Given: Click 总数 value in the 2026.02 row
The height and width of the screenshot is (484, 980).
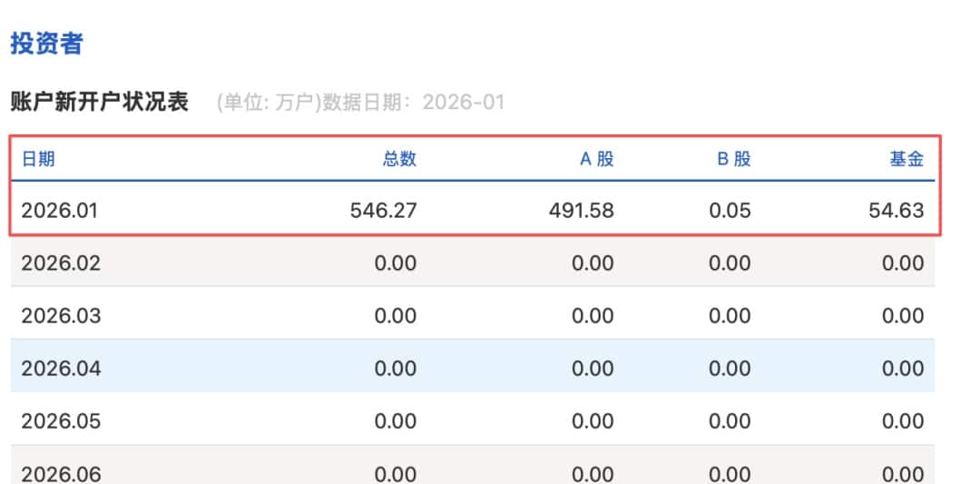Looking at the screenshot, I should tap(396, 263).
